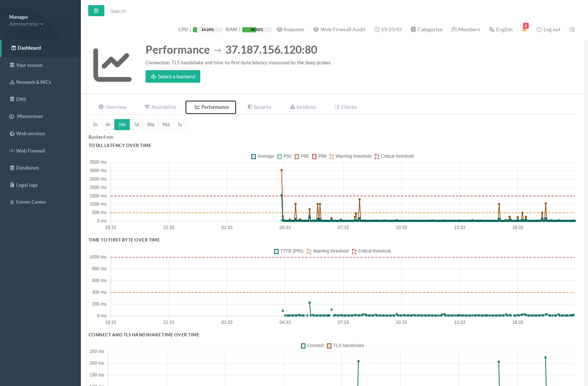
Task: Click the Web services globe icon
Action: click(x=12, y=133)
